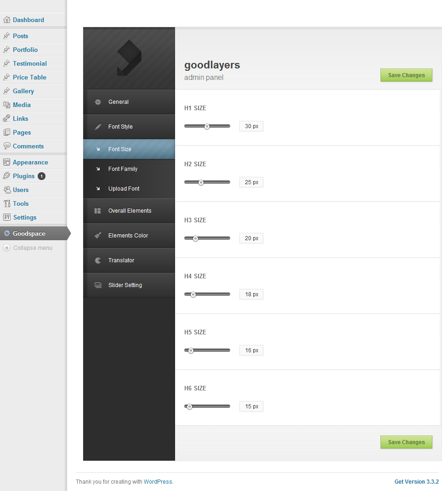Select the Font Size sub-item
The width and height of the screenshot is (448, 491).
pyautogui.click(x=129, y=149)
